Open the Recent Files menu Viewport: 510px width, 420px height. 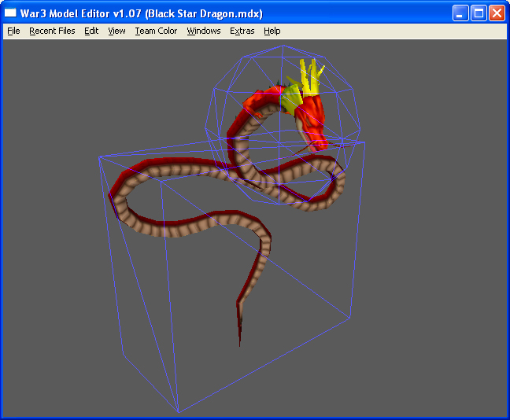52,31
